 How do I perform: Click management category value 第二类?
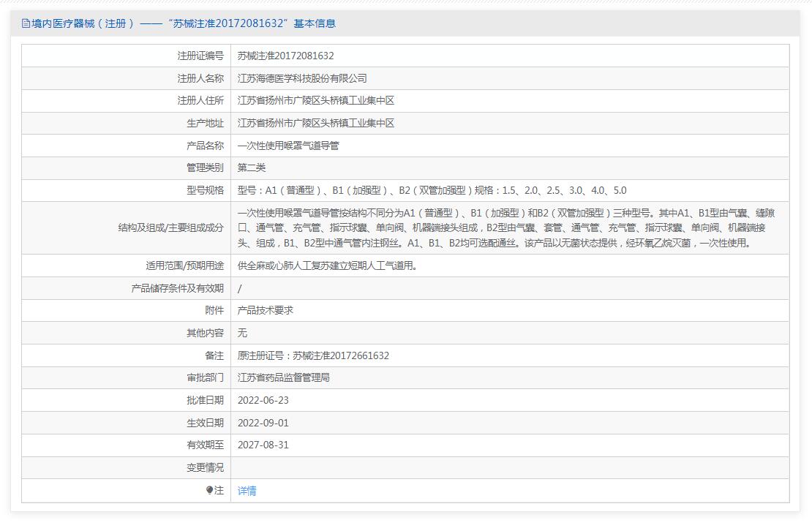pos(252,167)
